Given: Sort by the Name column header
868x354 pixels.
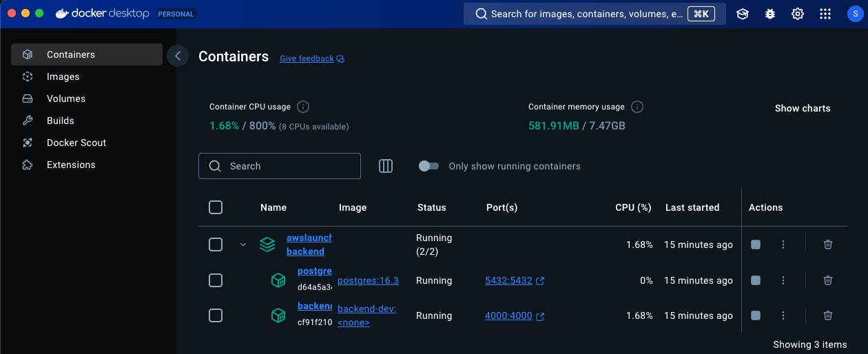Looking at the screenshot, I should (x=273, y=207).
